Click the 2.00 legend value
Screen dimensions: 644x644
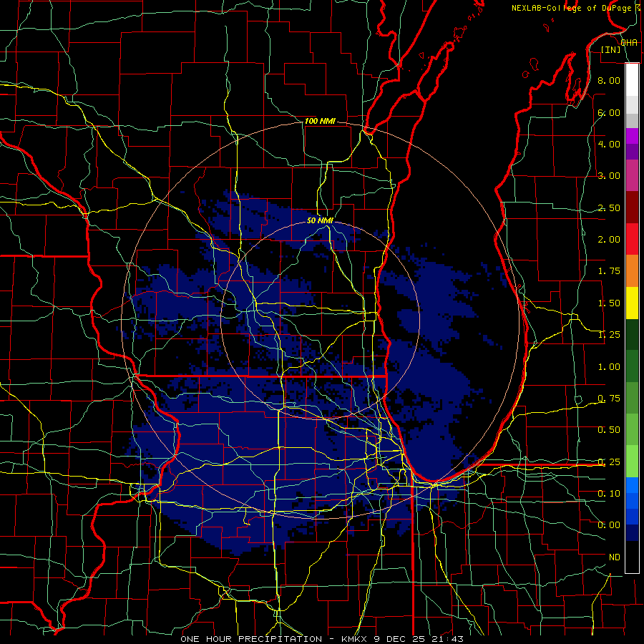[x=609, y=240]
